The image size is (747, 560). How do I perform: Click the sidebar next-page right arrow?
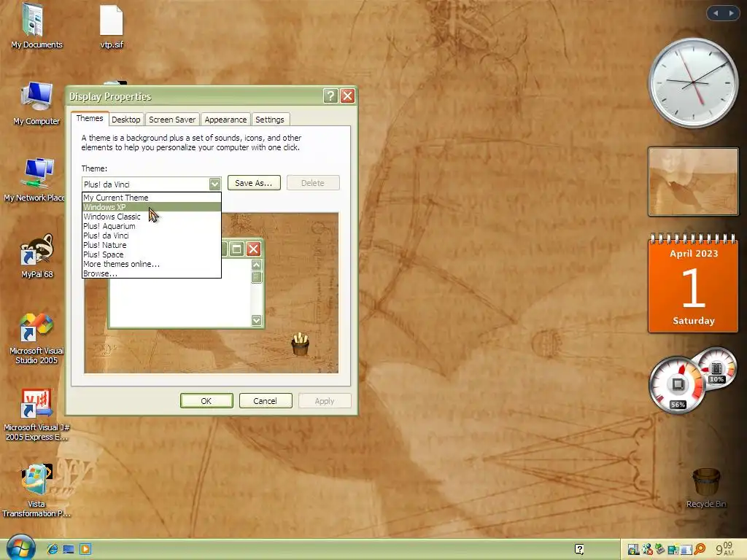point(731,13)
